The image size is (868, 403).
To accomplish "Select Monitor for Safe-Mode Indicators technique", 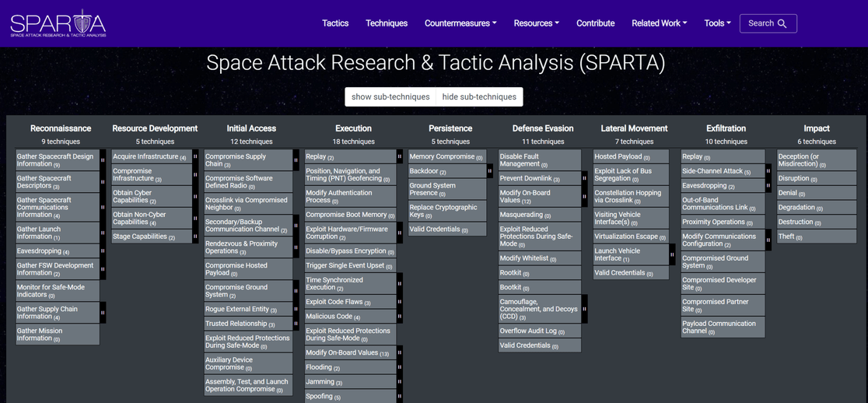I will pyautogui.click(x=58, y=291).
